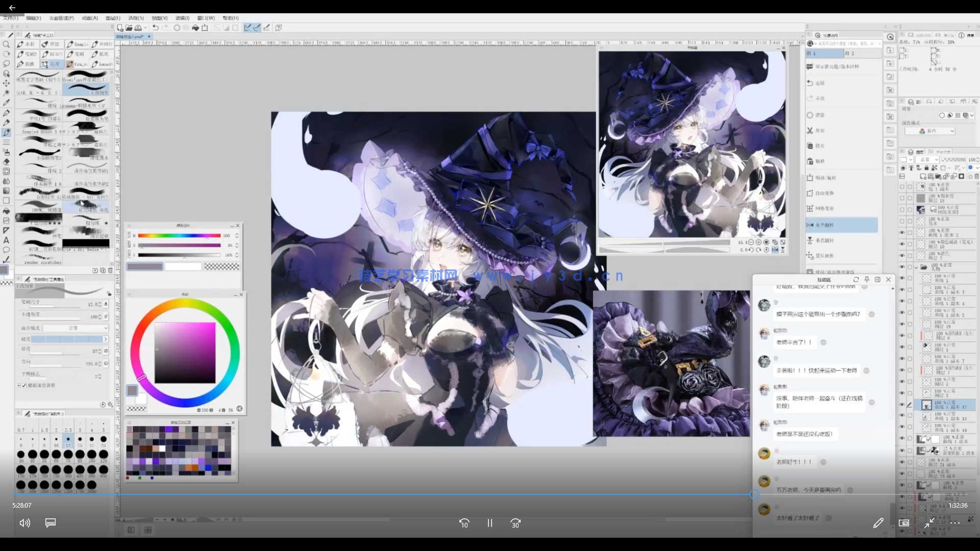Click the Fill bucket icon in command bar
Viewport: 980px width, 551px height.
[x=195, y=28]
